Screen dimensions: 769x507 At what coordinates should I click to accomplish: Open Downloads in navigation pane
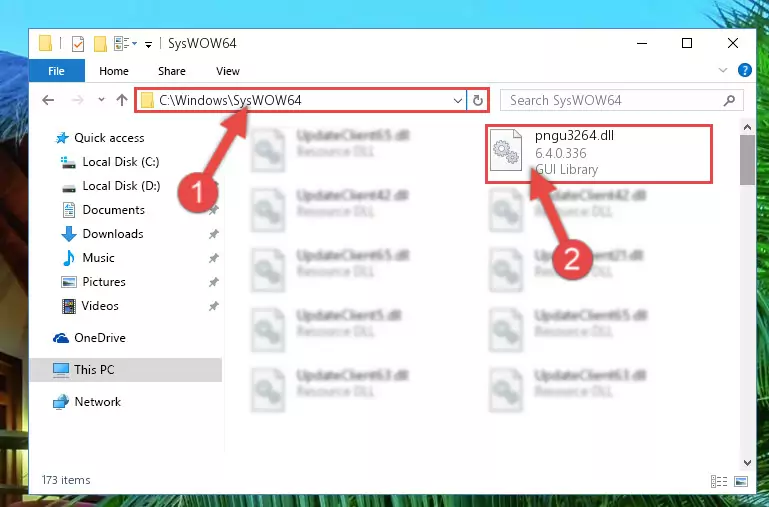[x=103, y=234]
